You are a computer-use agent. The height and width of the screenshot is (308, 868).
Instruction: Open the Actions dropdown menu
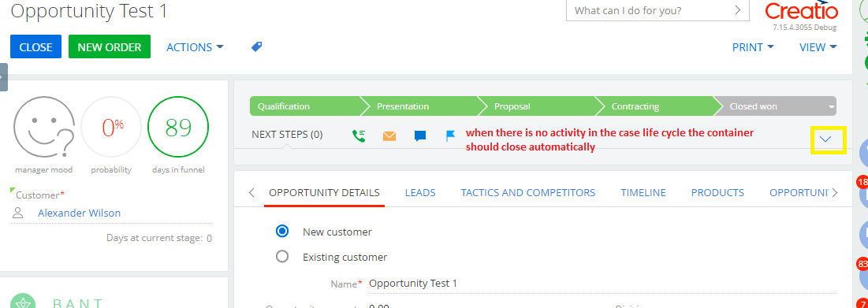(195, 47)
